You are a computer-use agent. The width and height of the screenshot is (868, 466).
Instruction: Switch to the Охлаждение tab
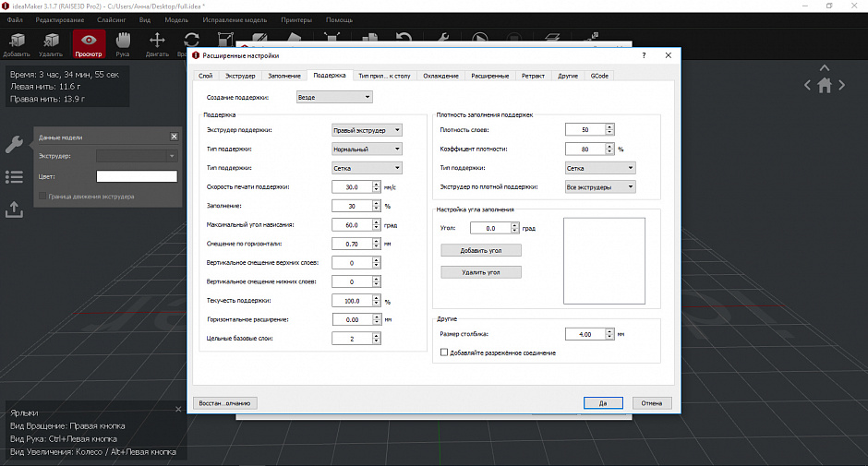pos(440,76)
